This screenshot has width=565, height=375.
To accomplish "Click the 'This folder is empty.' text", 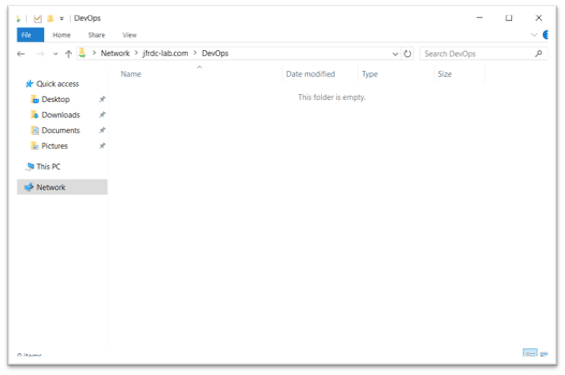I will coord(332,97).
